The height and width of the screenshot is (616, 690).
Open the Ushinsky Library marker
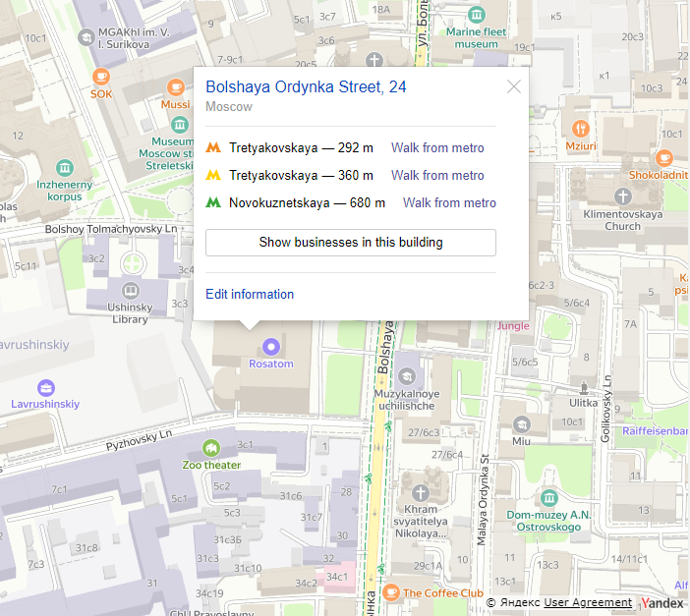[x=130, y=290]
